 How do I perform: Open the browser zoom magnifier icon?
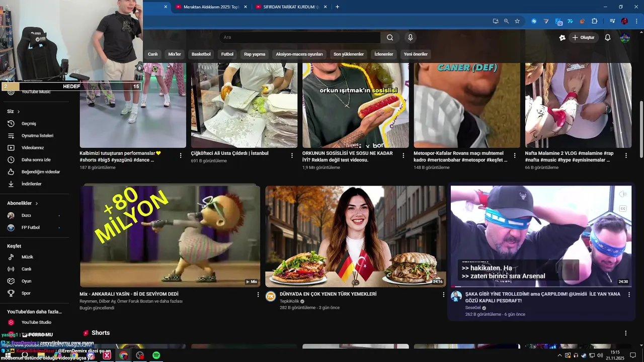tap(506, 21)
